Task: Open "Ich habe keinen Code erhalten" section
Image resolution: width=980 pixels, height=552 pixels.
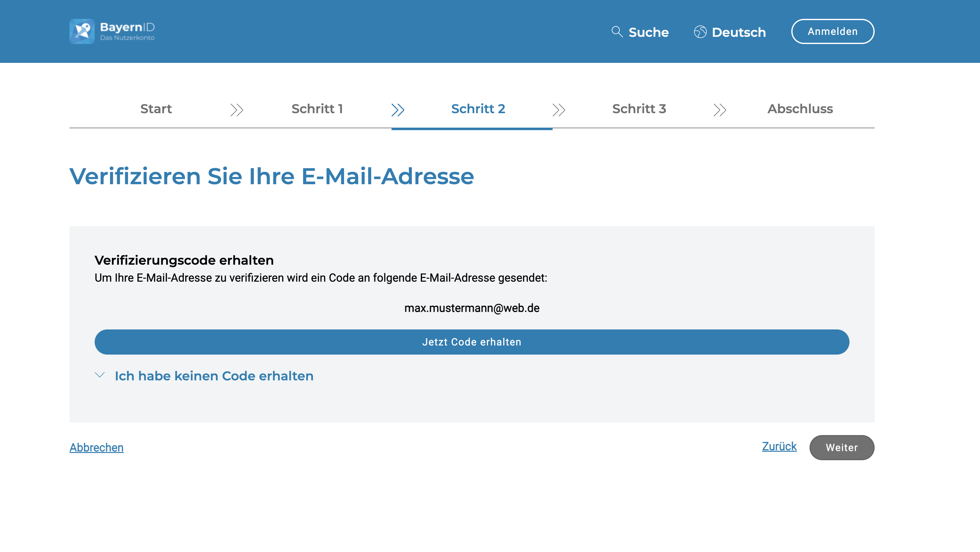Action: [214, 376]
